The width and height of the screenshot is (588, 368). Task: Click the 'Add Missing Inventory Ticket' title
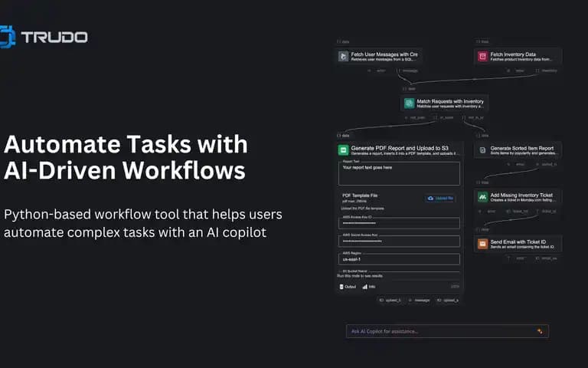coord(521,195)
